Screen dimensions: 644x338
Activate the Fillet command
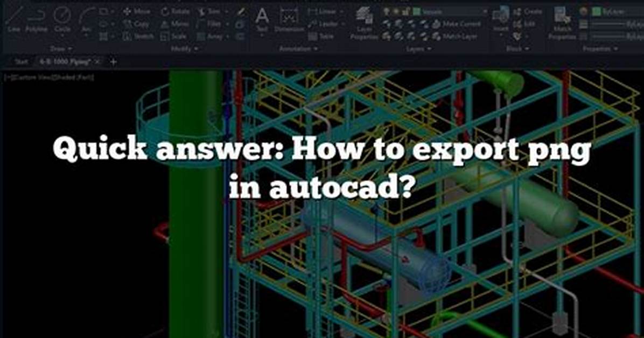(x=209, y=24)
